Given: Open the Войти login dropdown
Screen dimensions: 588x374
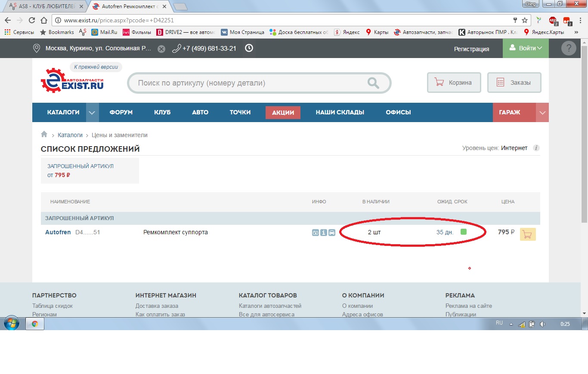Looking at the screenshot, I should 526,48.
